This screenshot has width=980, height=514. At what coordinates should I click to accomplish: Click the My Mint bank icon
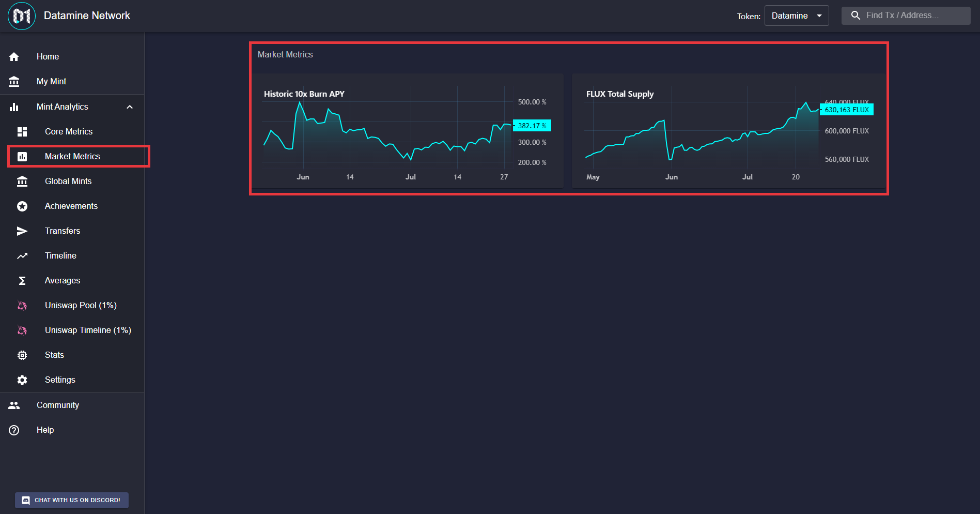[14, 82]
